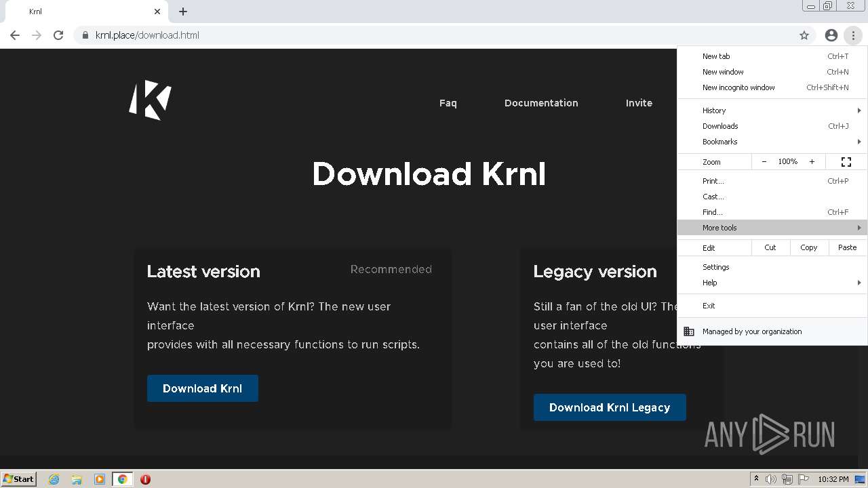The height and width of the screenshot is (488, 868).
Task: Click Paste in the Edit row
Action: [848, 247]
